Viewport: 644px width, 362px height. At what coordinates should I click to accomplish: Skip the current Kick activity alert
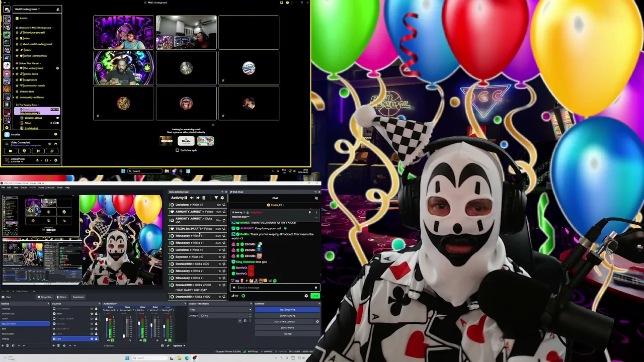[x=198, y=198]
